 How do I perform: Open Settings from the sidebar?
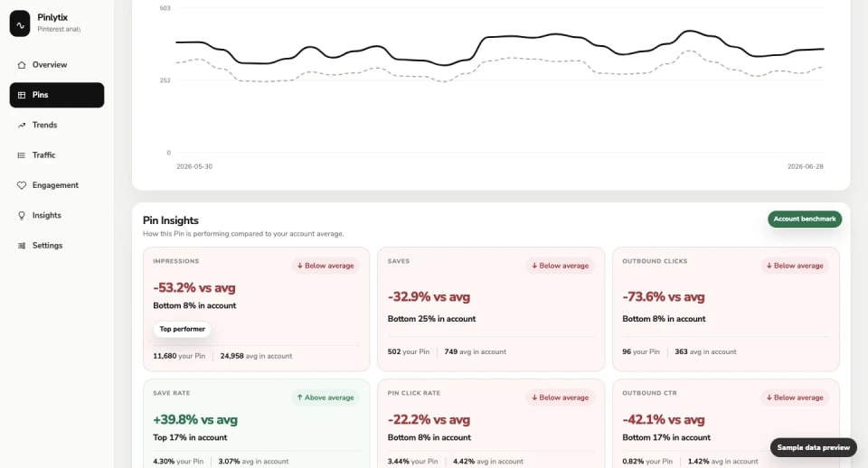(x=56, y=246)
